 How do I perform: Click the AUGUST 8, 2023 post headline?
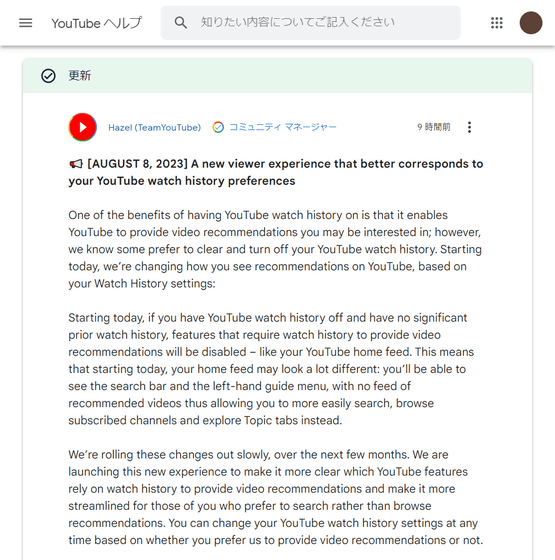click(276, 172)
